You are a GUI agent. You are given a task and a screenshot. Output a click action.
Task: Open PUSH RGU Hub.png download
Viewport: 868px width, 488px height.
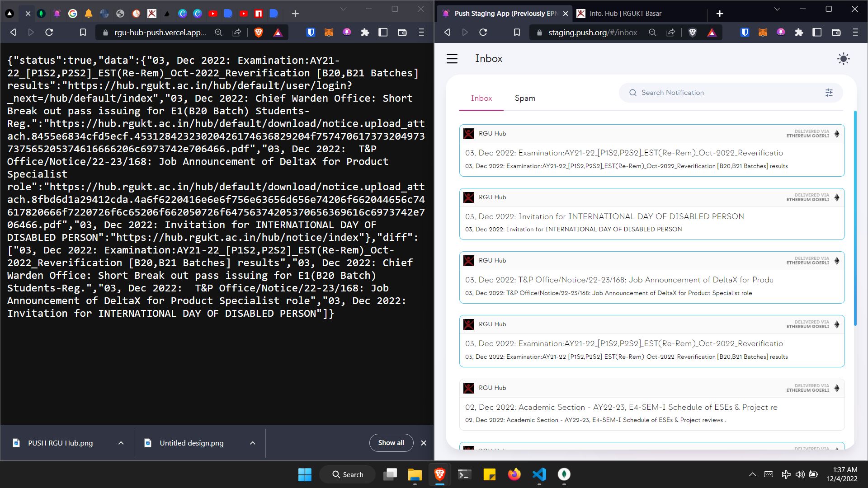tap(60, 443)
